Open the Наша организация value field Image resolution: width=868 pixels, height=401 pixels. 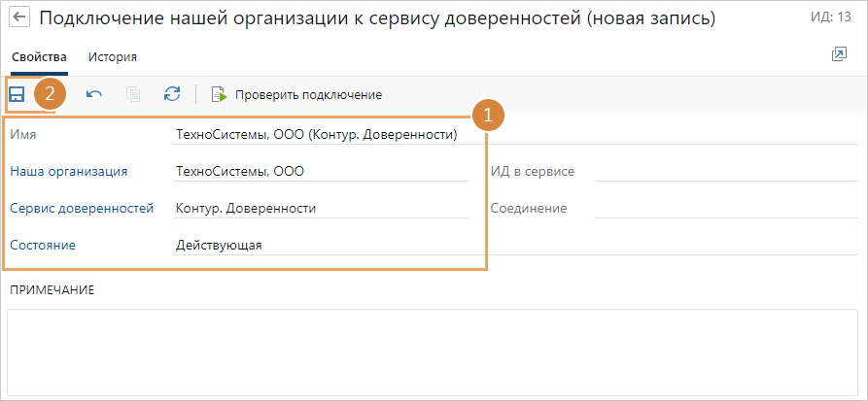click(x=321, y=171)
